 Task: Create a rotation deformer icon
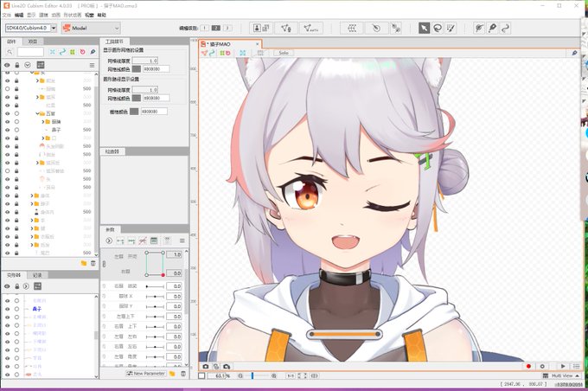(376, 29)
